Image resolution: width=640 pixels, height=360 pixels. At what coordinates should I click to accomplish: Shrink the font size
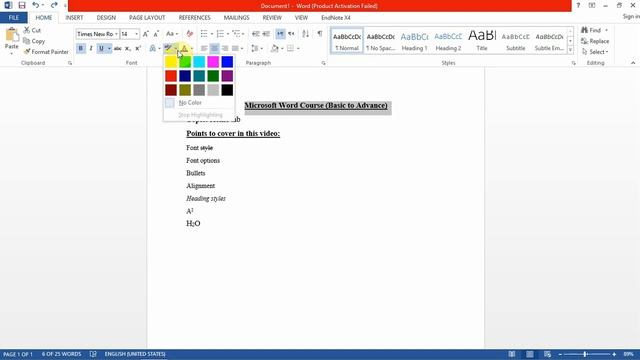coord(156,34)
